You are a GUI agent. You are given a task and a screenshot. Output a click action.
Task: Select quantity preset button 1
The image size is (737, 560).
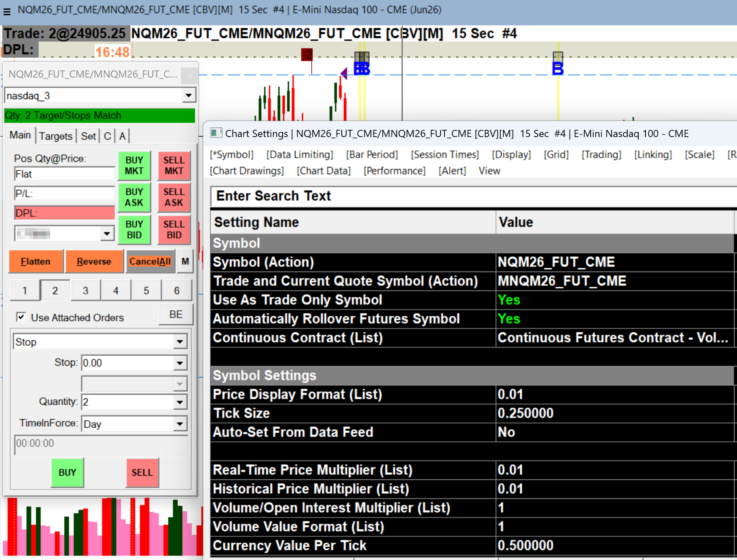click(x=25, y=290)
